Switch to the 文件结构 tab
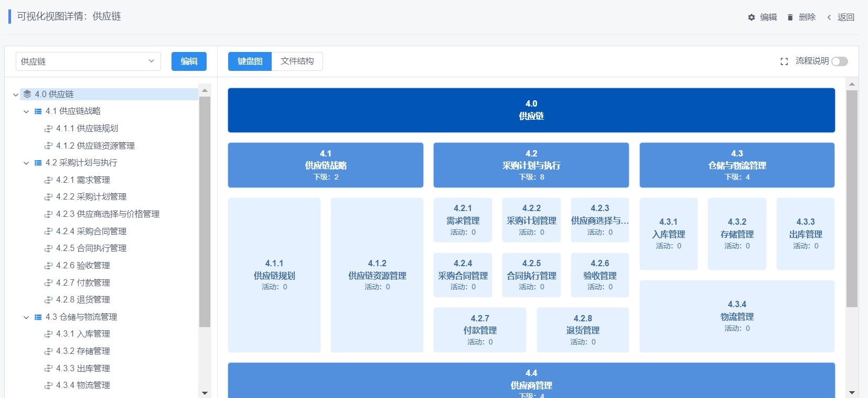 (297, 61)
